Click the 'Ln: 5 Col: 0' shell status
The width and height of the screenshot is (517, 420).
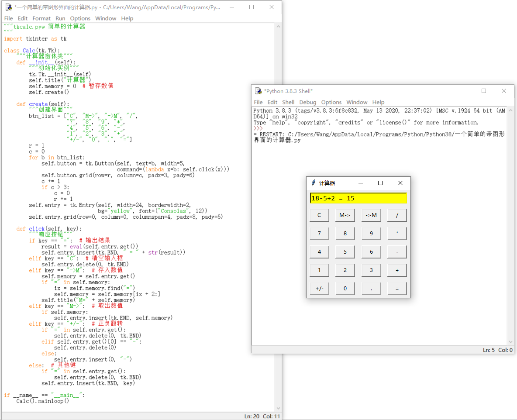click(498, 350)
